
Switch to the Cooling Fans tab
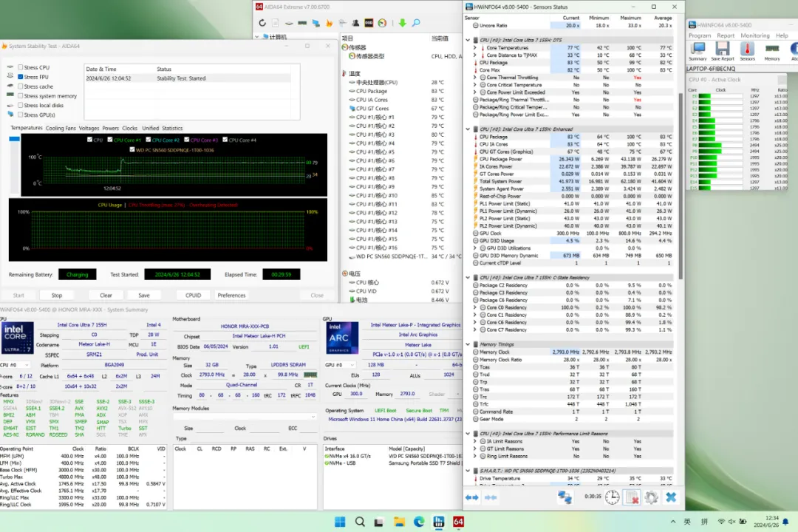tap(61, 128)
